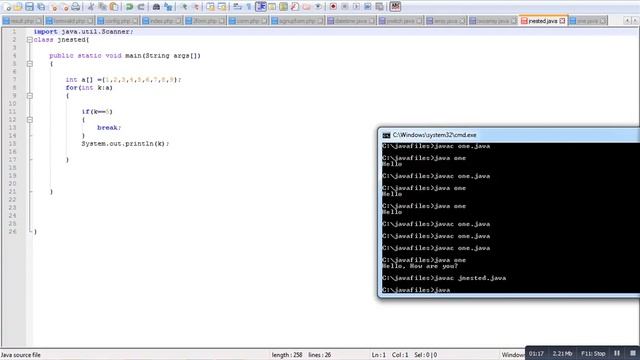Pause the screen recorder in the overlay

point(617,353)
